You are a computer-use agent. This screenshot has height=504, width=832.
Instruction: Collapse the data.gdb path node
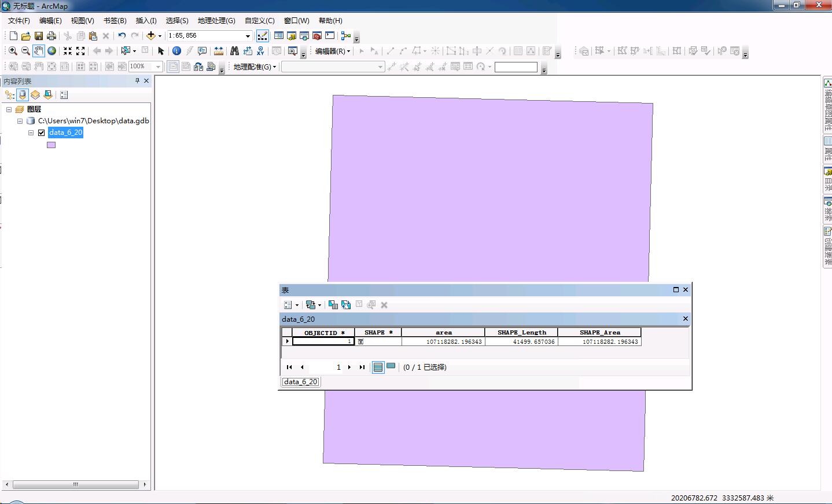20,121
